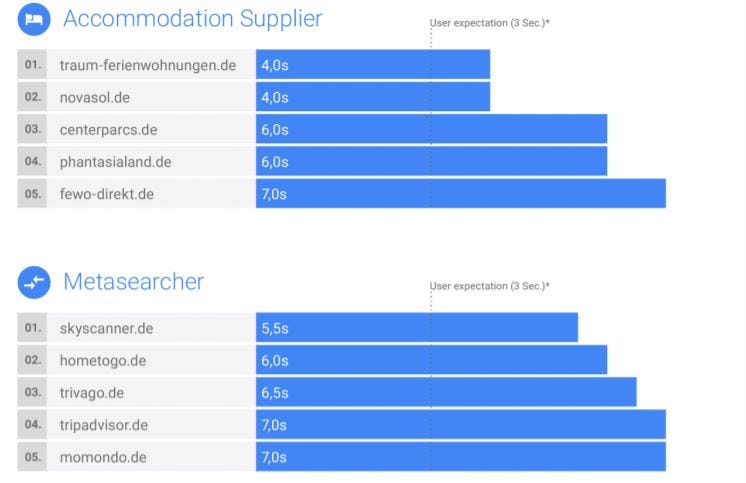Click rank 05 badge beside momondo.de
The image size is (746, 483).
pyautogui.click(x=32, y=457)
